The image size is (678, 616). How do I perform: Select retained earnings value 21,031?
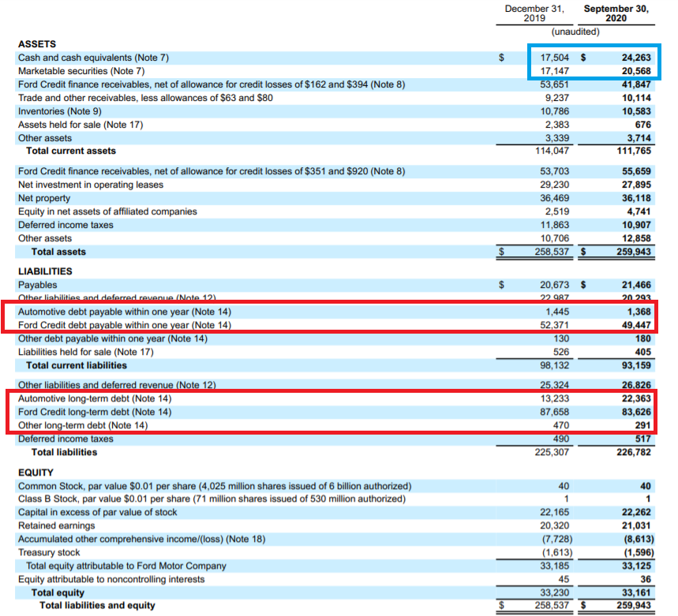tap(636, 525)
